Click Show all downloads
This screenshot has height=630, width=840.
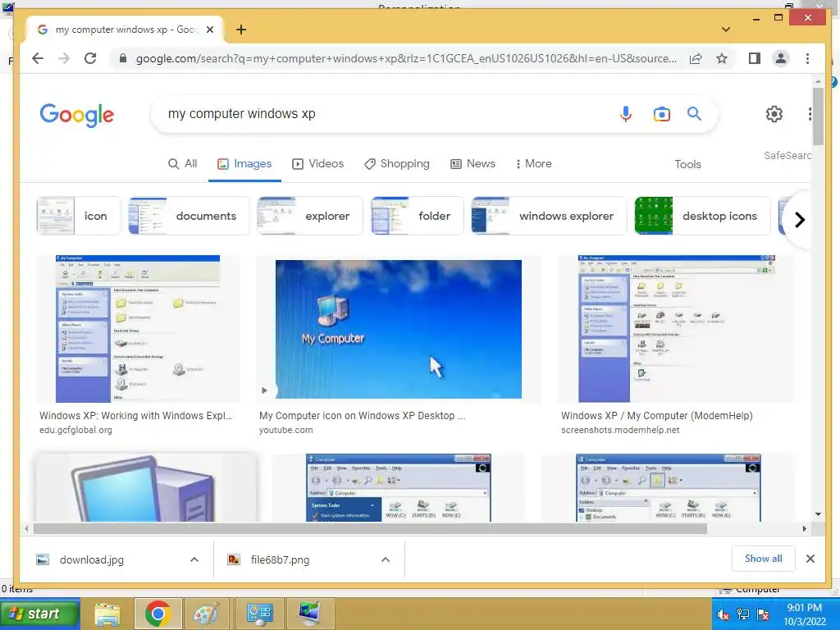(x=764, y=559)
